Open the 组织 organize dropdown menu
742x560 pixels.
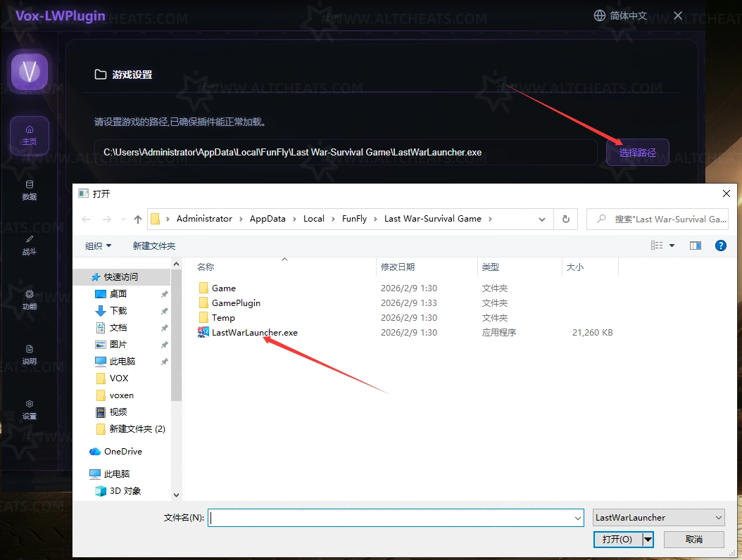tap(99, 246)
